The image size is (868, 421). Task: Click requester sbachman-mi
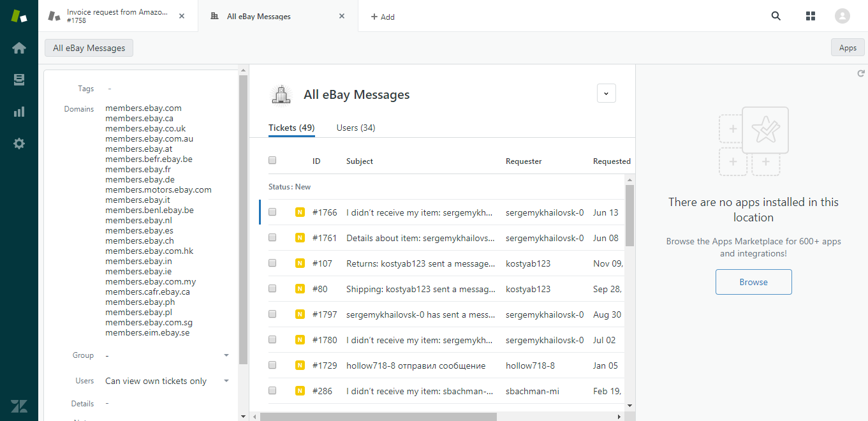(x=533, y=391)
